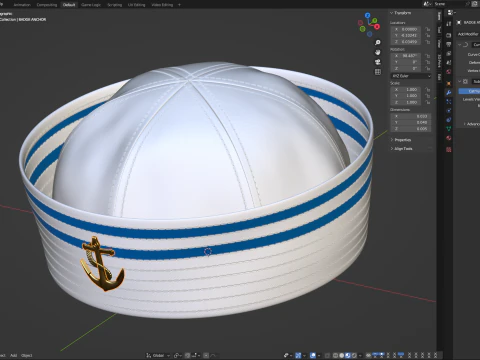The width and height of the screenshot is (480, 360).
Task: Open the Object Data green triangle tab
Action: (x=449, y=129)
